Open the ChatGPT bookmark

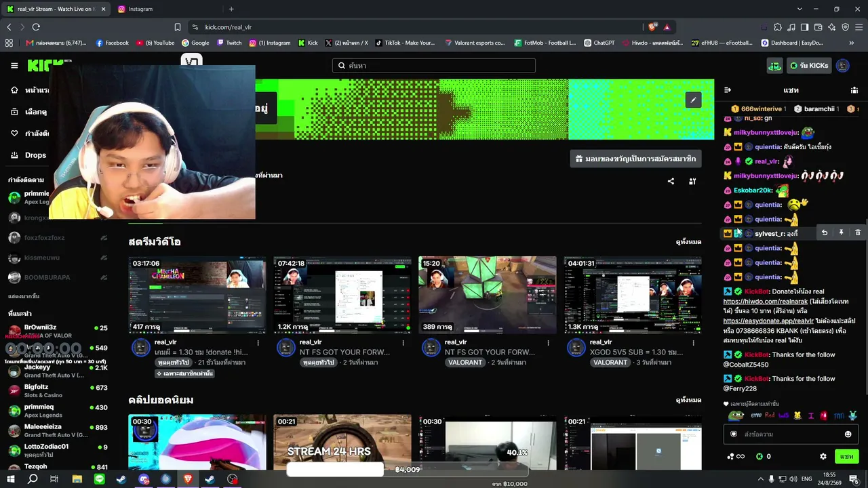[599, 43]
